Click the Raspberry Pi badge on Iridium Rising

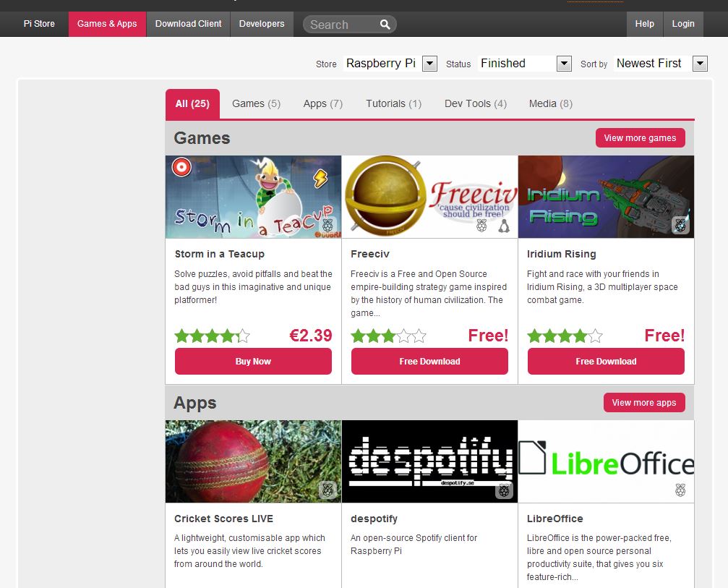[x=680, y=226]
